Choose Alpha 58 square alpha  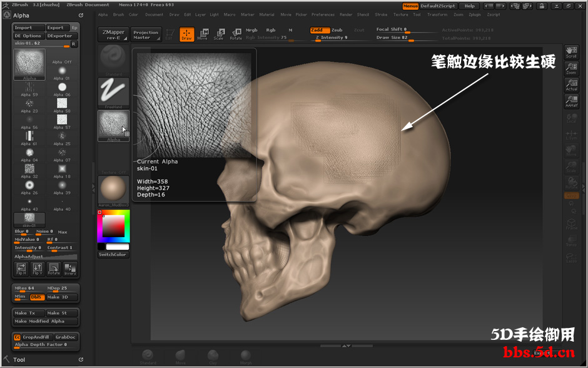tap(62, 105)
